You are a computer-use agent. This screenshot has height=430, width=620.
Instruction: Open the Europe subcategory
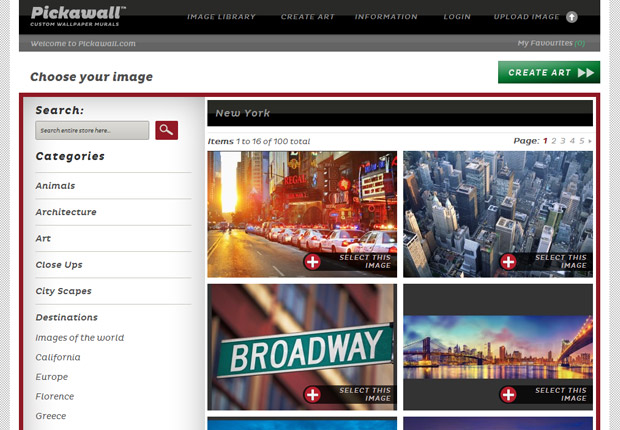pyautogui.click(x=51, y=377)
